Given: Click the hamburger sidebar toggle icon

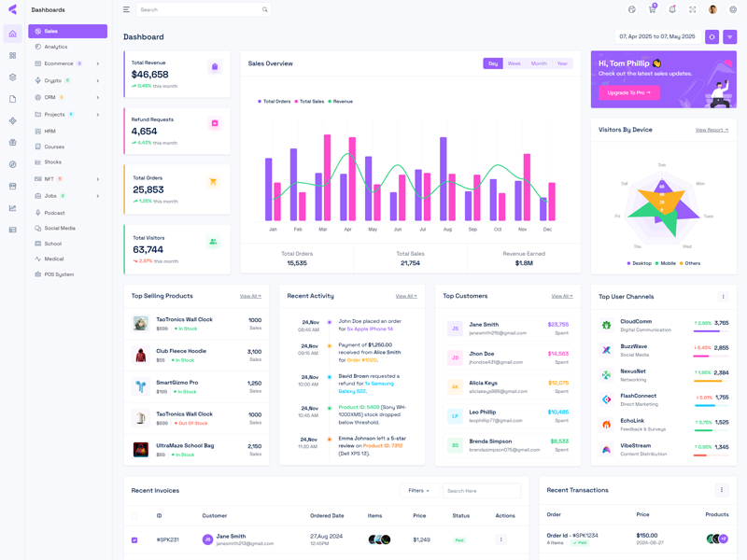Looking at the screenshot, I should [x=126, y=9].
